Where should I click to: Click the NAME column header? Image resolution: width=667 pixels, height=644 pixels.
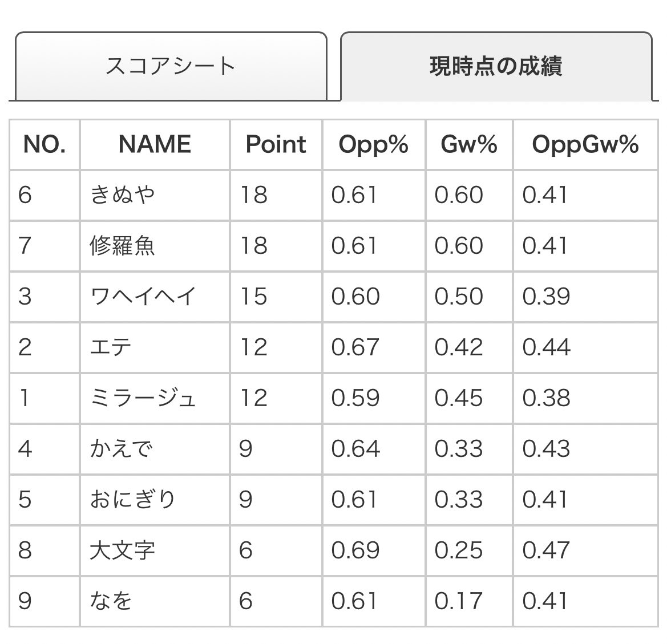[155, 144]
